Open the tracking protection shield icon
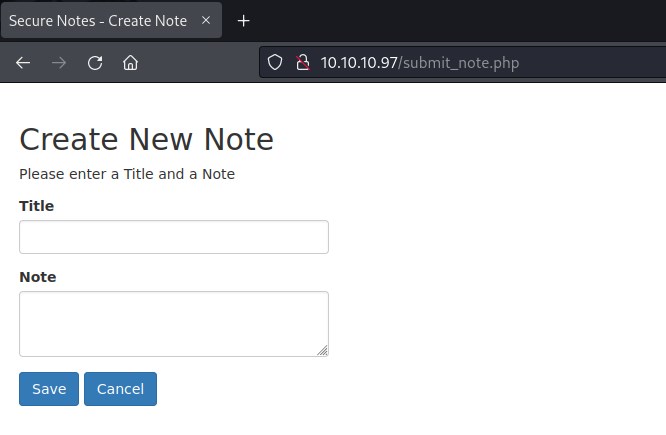The image size is (666, 435). (276, 63)
